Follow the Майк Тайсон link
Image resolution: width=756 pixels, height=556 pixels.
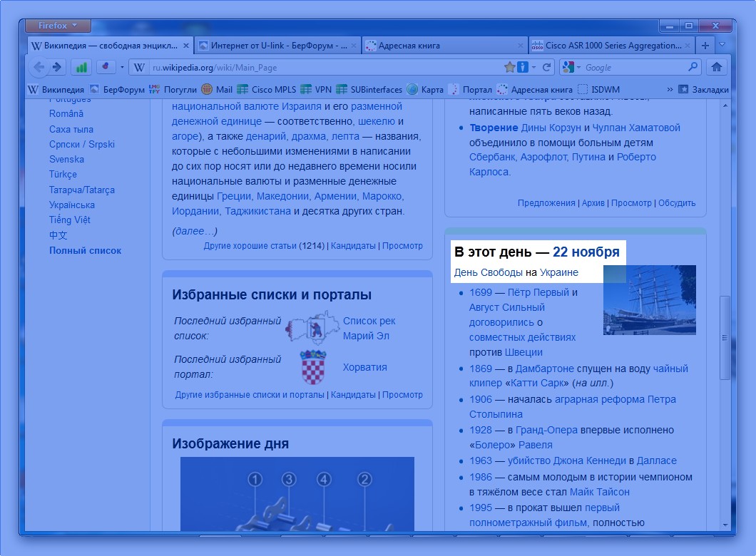[x=599, y=492]
